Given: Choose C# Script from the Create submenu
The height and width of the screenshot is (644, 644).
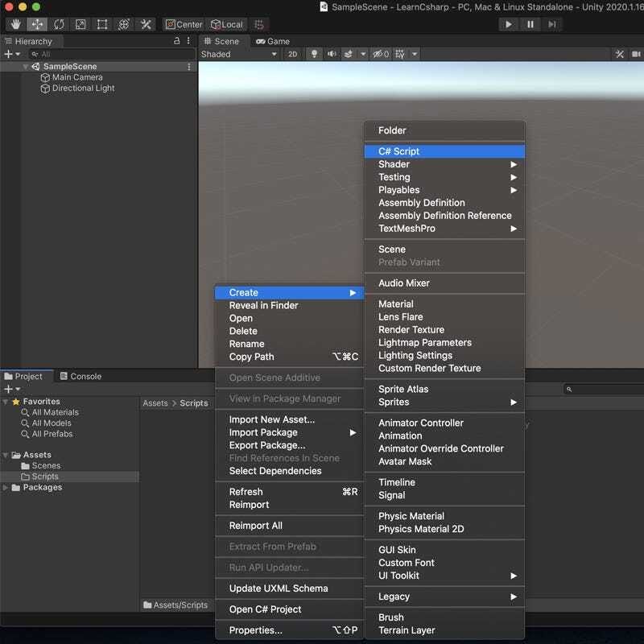Looking at the screenshot, I should 399,151.
